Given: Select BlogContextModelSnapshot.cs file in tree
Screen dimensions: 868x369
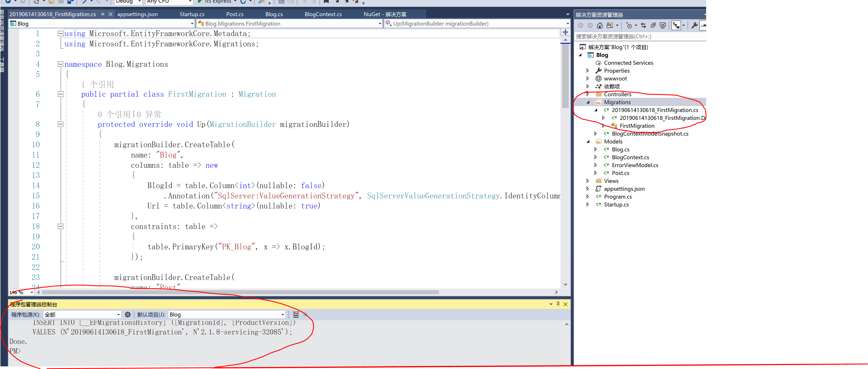Looking at the screenshot, I should point(650,134).
